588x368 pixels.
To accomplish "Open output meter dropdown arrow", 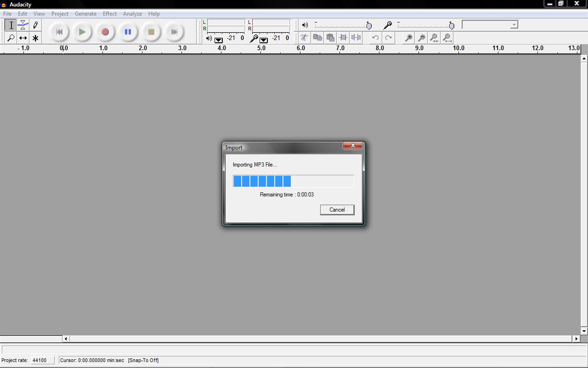I will pyautogui.click(x=219, y=40).
